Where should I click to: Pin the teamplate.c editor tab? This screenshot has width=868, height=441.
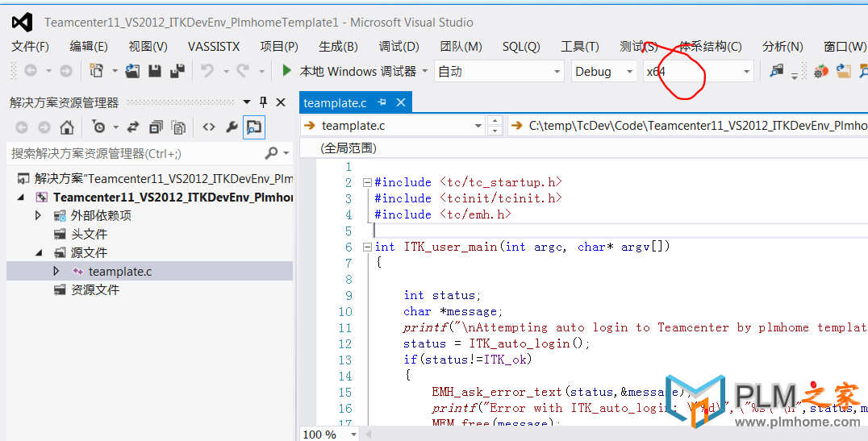[x=382, y=102]
